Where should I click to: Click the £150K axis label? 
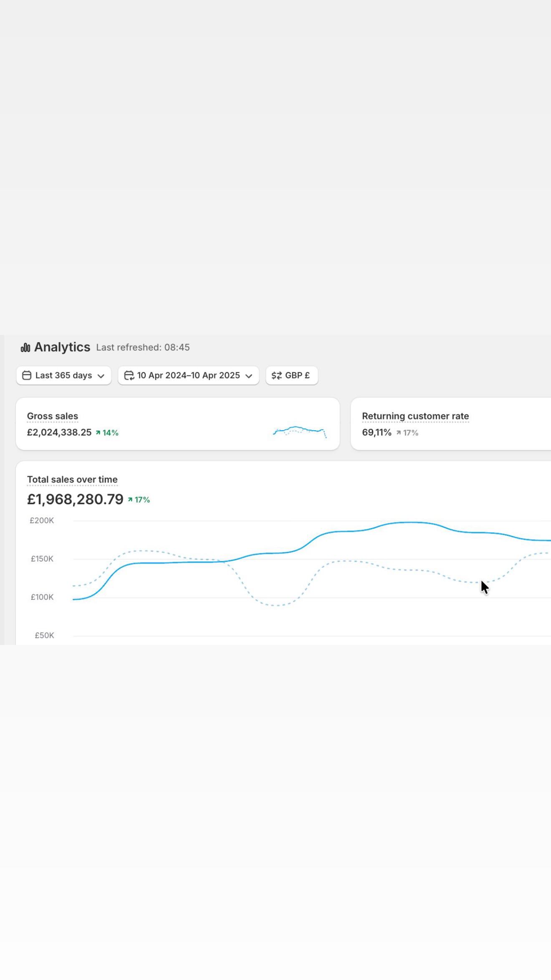42,559
